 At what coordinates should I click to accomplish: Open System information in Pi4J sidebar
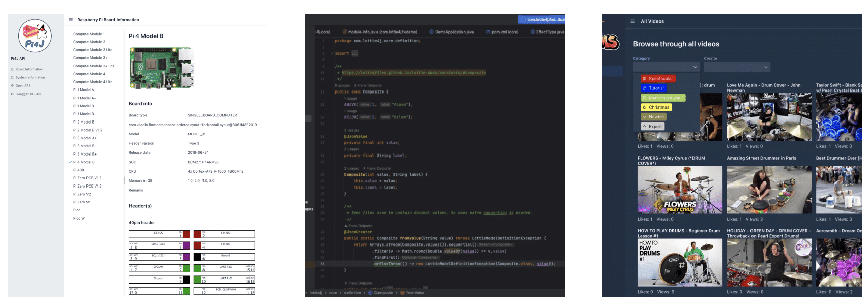pos(30,77)
